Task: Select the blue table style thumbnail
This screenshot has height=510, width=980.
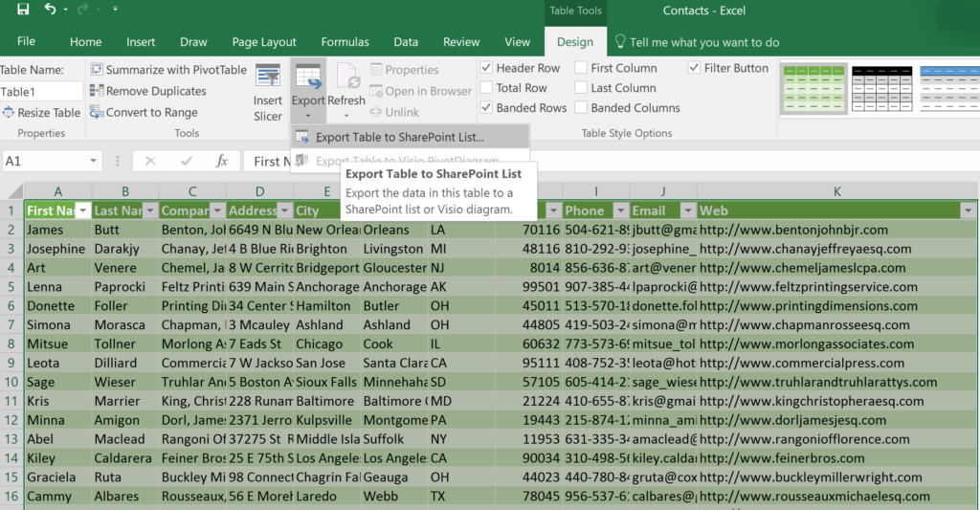Action: pyautogui.click(x=950, y=88)
